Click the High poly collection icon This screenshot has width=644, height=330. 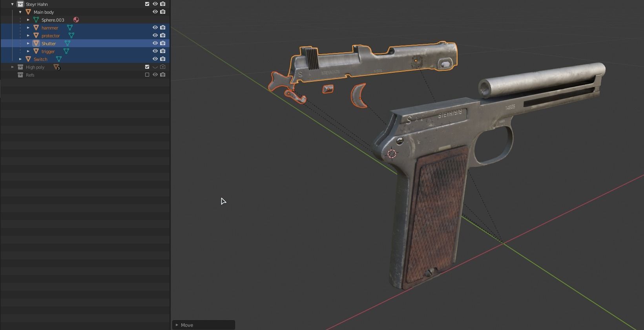coord(20,67)
